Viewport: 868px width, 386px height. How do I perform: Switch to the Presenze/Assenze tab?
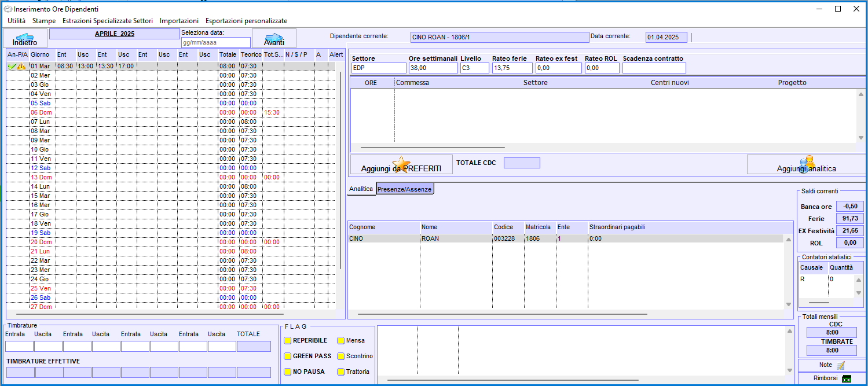(x=405, y=189)
